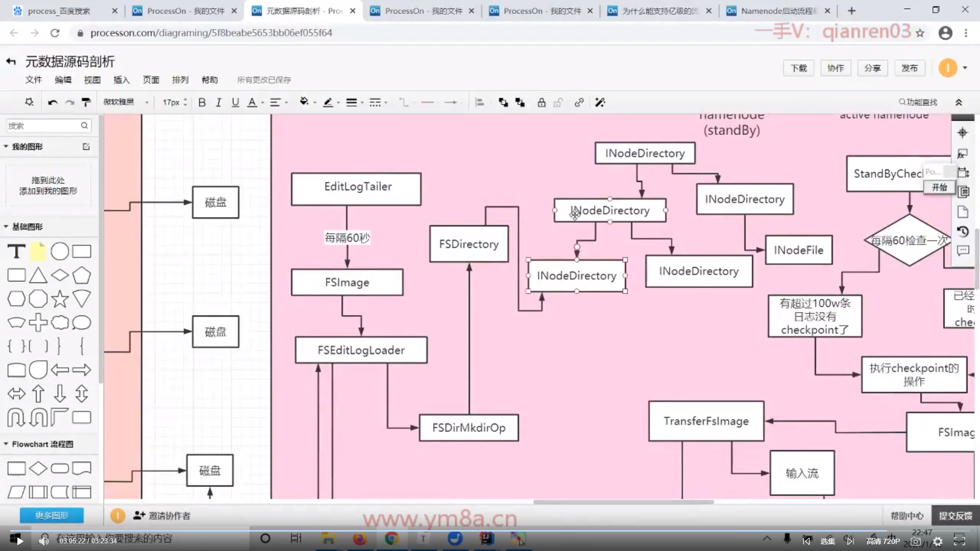
Task: Open the fill color bucket picker
Action: tap(304, 102)
